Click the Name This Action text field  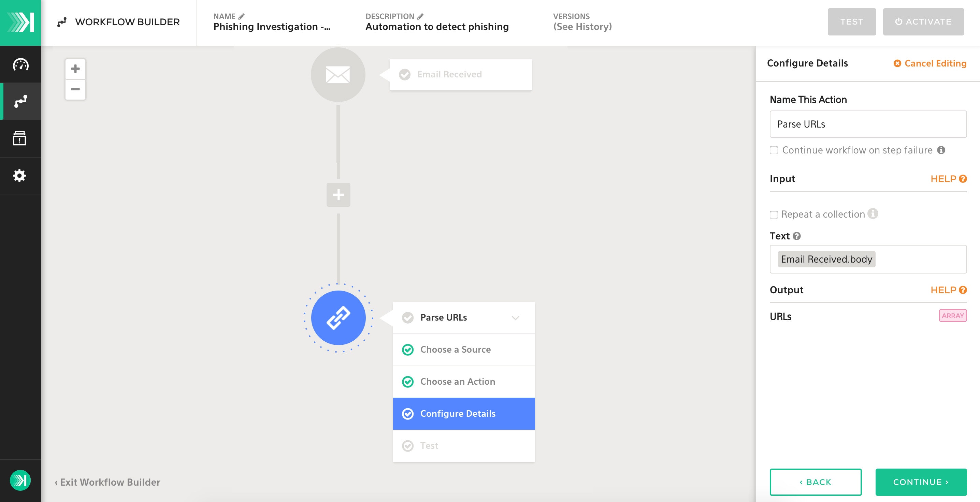868,124
